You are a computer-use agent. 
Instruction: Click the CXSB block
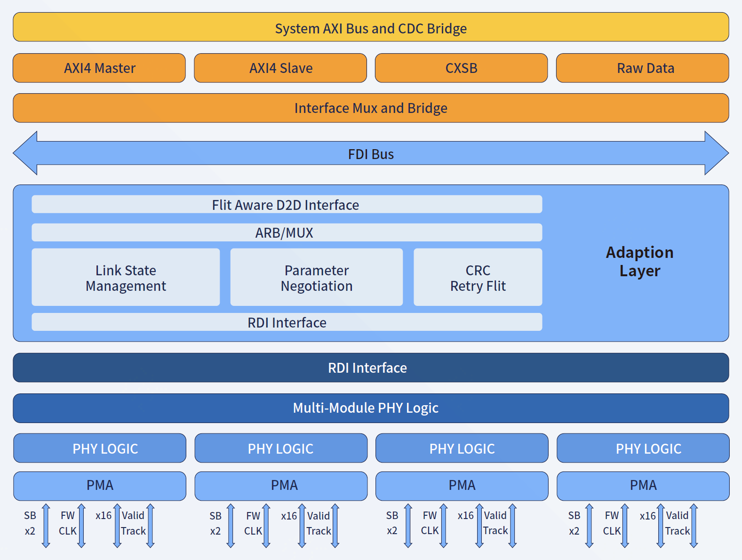(461, 68)
